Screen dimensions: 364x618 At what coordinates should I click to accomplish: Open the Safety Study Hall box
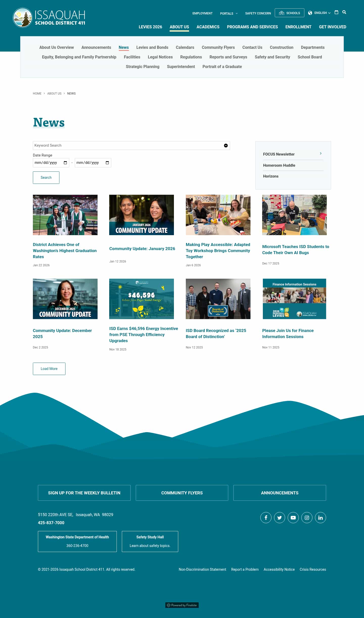click(x=150, y=541)
